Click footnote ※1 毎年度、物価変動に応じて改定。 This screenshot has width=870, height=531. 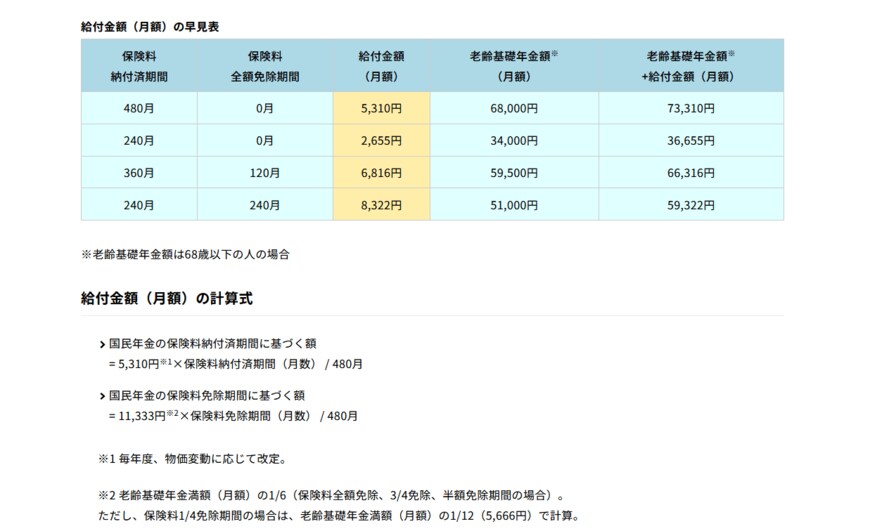point(193,459)
